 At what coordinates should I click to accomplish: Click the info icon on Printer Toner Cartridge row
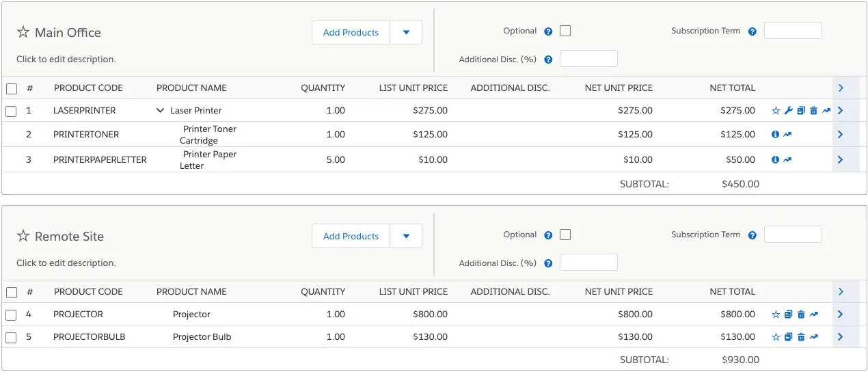(x=775, y=135)
